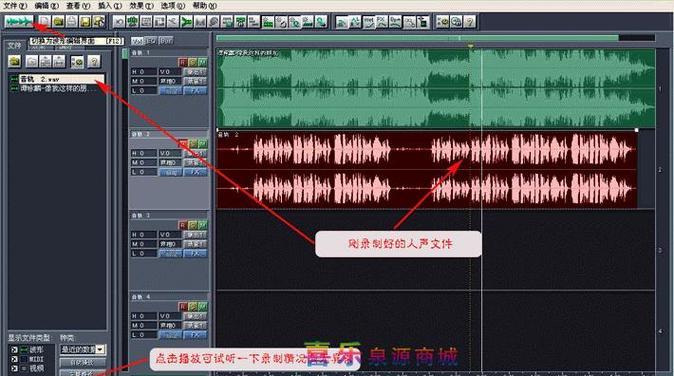Click the green letter A toolbar icon

[355, 21]
